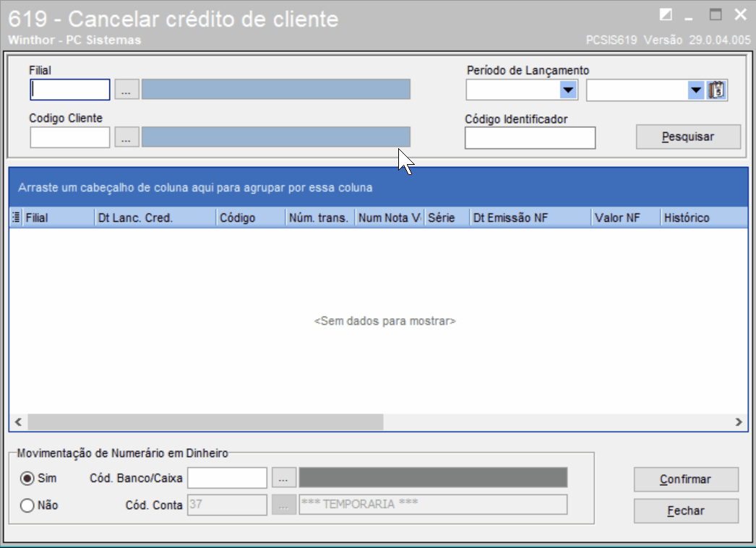The width and height of the screenshot is (756, 548).
Task: Click the left scroll arrow of grid
Action: 18,422
